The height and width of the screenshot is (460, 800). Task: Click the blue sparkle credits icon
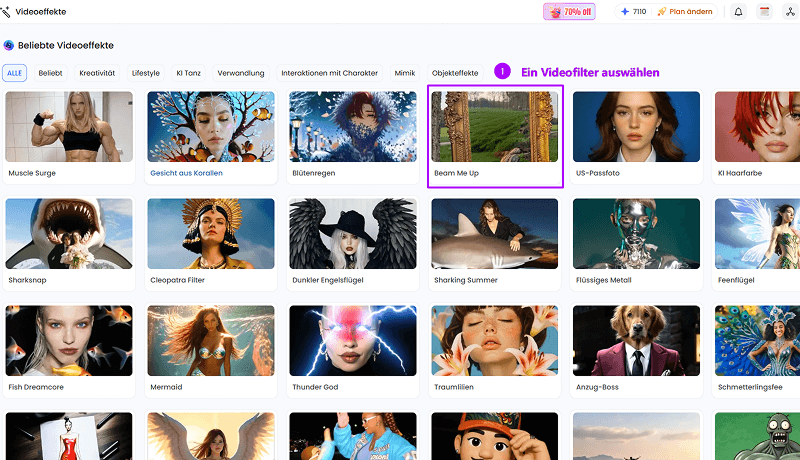coord(624,12)
